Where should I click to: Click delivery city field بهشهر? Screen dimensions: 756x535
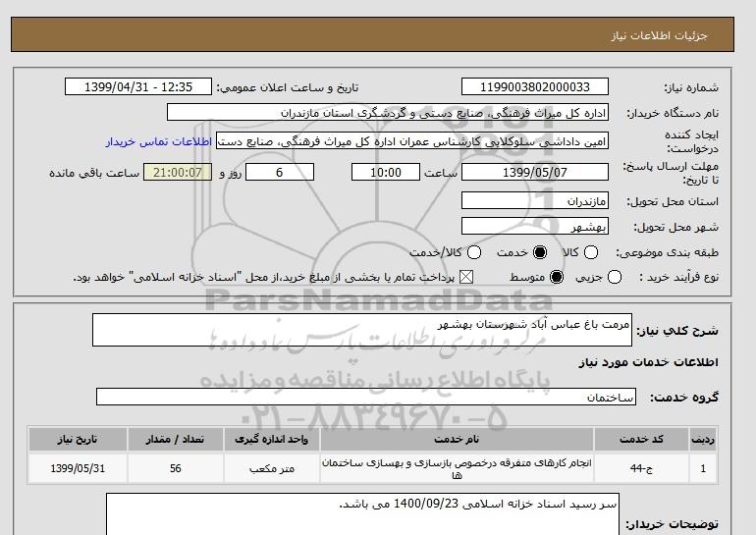[535, 226]
